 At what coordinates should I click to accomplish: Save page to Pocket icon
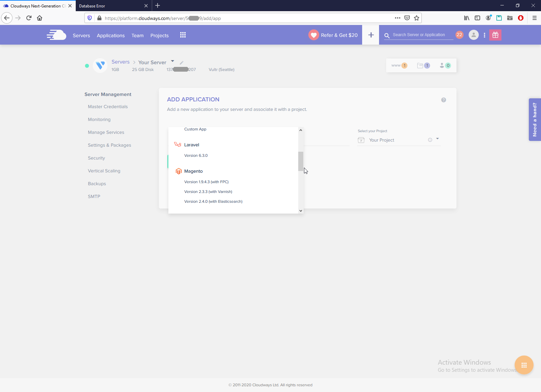[407, 18]
